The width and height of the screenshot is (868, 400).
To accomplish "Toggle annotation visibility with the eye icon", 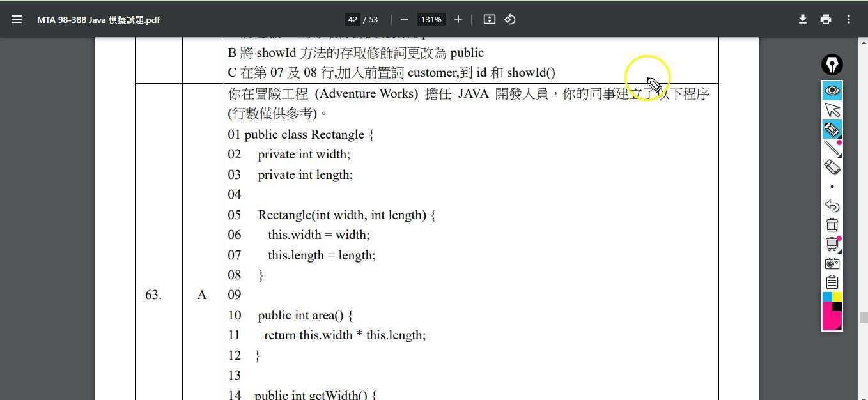I will tap(832, 91).
